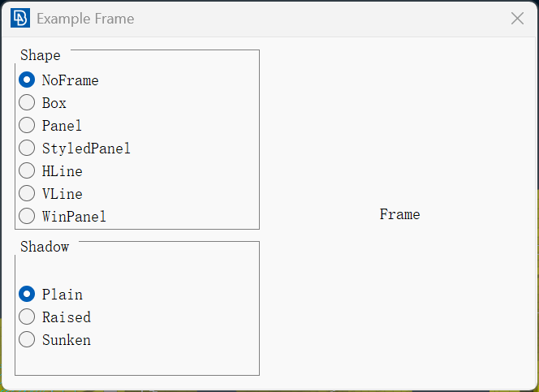Enable the StyledPanel shape option
Image resolution: width=539 pixels, height=392 pixels.
75,148
